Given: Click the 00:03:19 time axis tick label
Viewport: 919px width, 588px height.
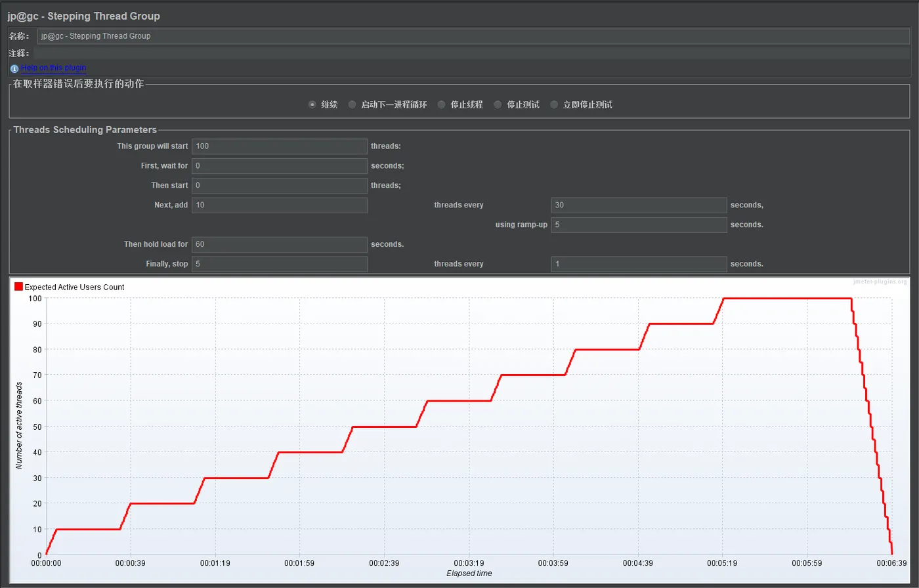Looking at the screenshot, I should [469, 564].
